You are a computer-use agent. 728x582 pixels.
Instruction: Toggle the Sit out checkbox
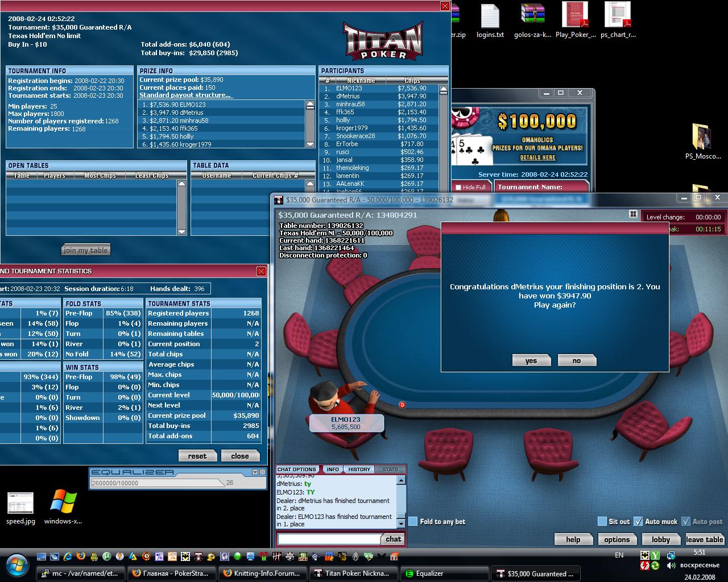click(x=602, y=521)
